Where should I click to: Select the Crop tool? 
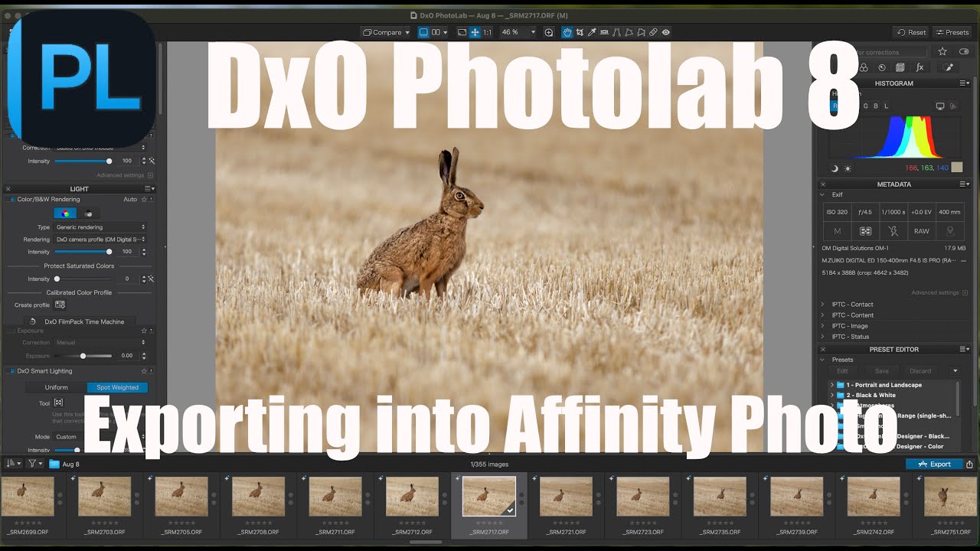pyautogui.click(x=580, y=32)
